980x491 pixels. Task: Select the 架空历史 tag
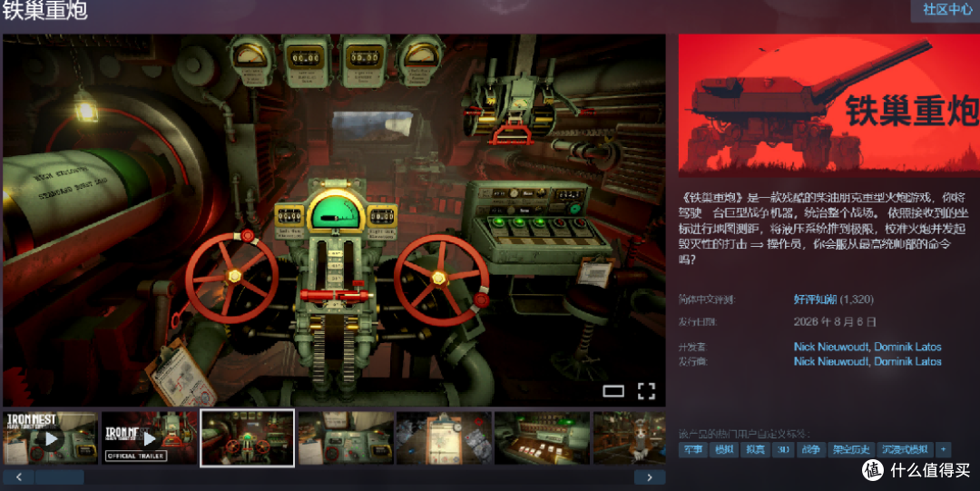click(x=850, y=449)
